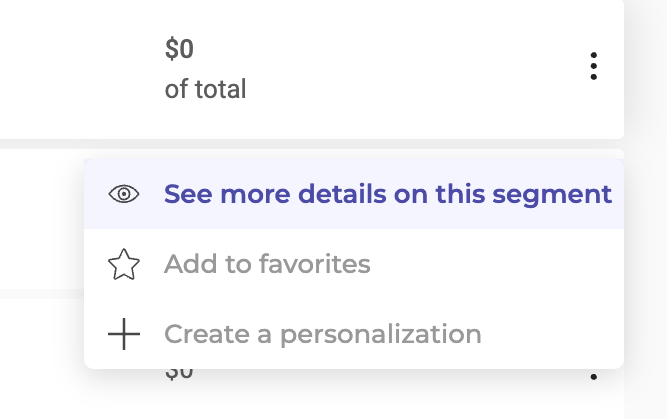Open the partially hidden three-dot menu at bottom
667x419 pixels.
[x=593, y=376]
